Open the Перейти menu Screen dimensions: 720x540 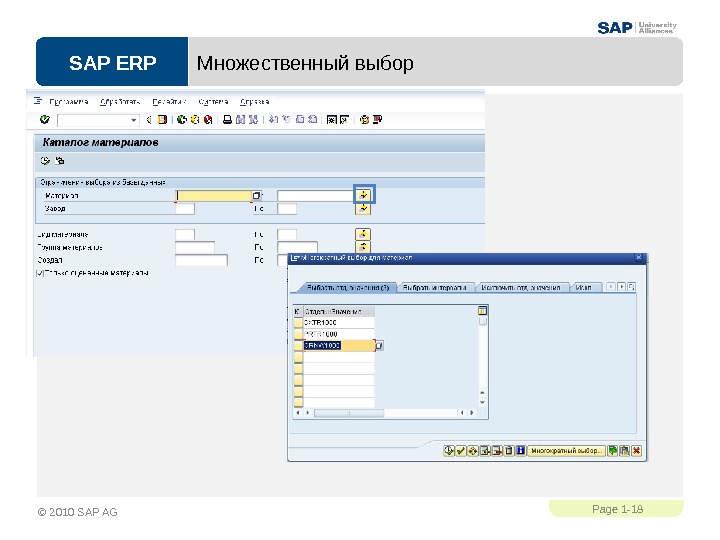[169, 101]
